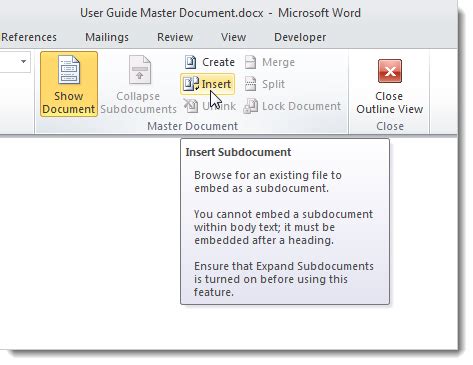Click the Master Document group label
473x365 pixels.
(193, 126)
